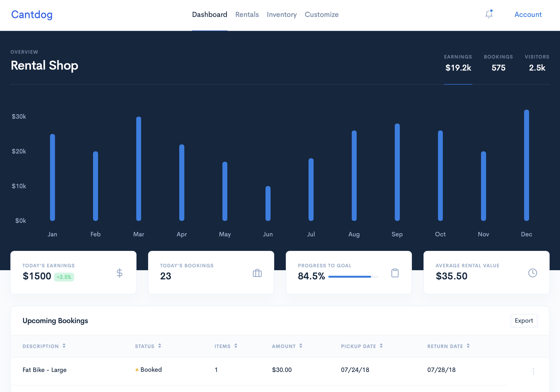The width and height of the screenshot is (560, 392).
Task: Click the December bar in the chart
Action: pos(526,165)
